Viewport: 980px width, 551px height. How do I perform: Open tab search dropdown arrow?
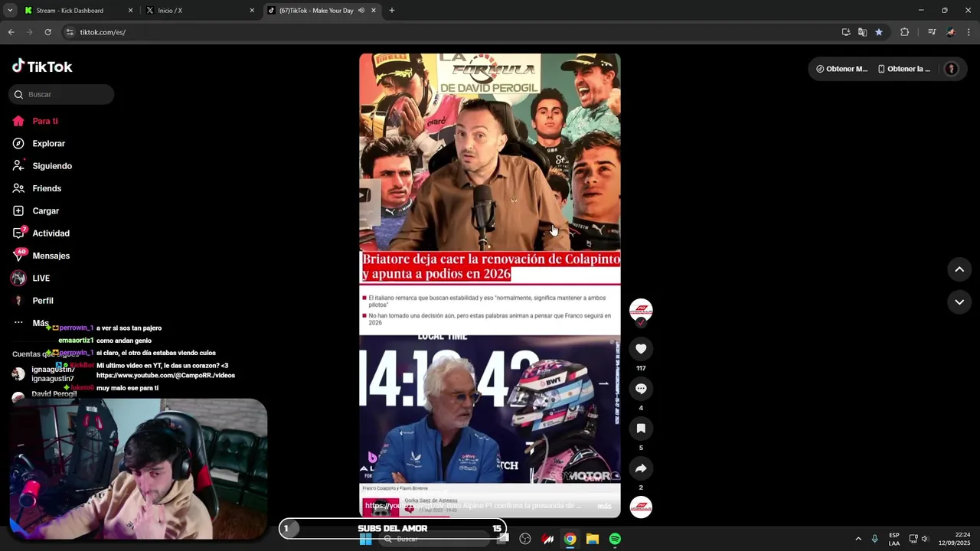point(10,11)
